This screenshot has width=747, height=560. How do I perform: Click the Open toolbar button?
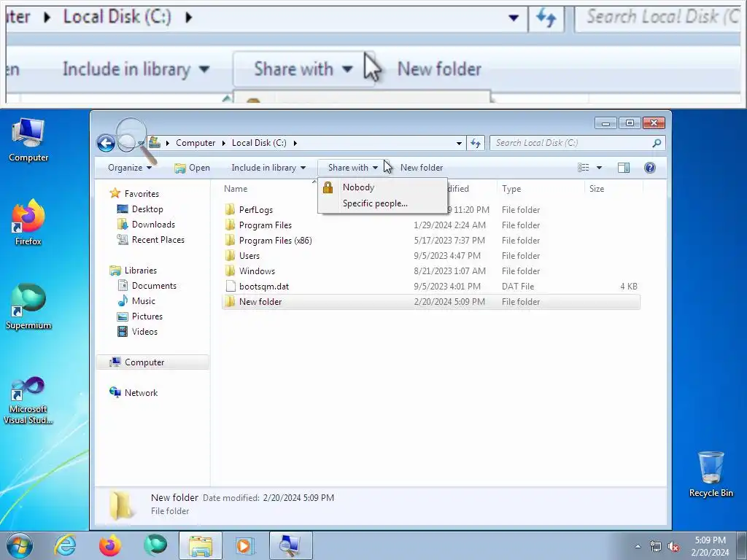[x=192, y=168]
